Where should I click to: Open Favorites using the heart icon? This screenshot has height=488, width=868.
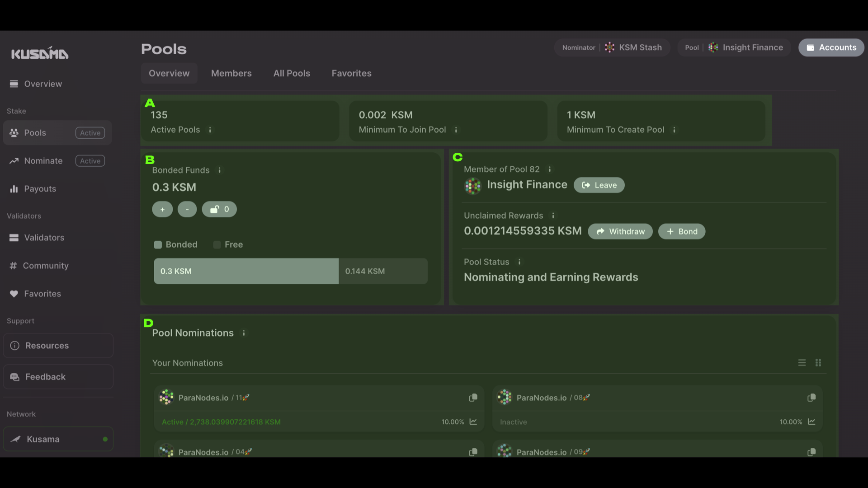click(x=14, y=294)
